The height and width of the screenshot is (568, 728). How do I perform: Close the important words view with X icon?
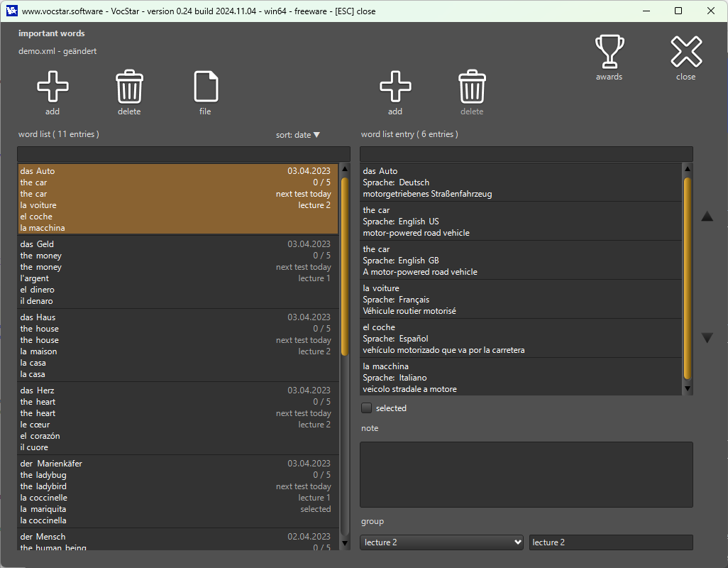(686, 52)
